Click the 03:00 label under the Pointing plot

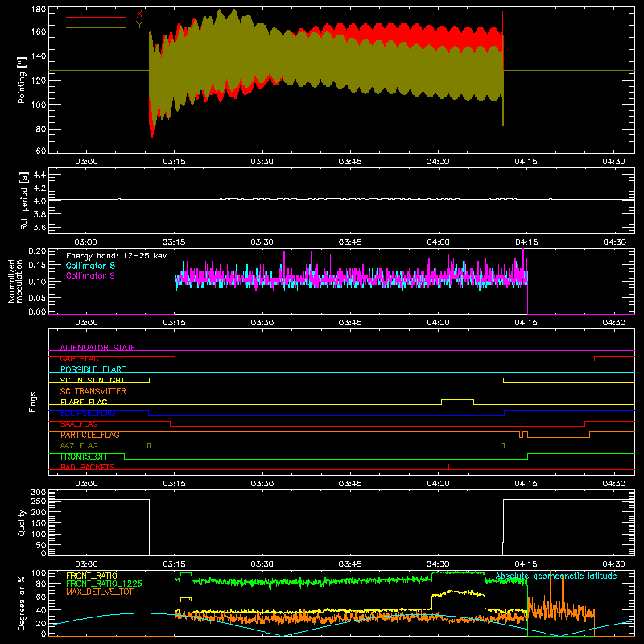click(x=86, y=162)
